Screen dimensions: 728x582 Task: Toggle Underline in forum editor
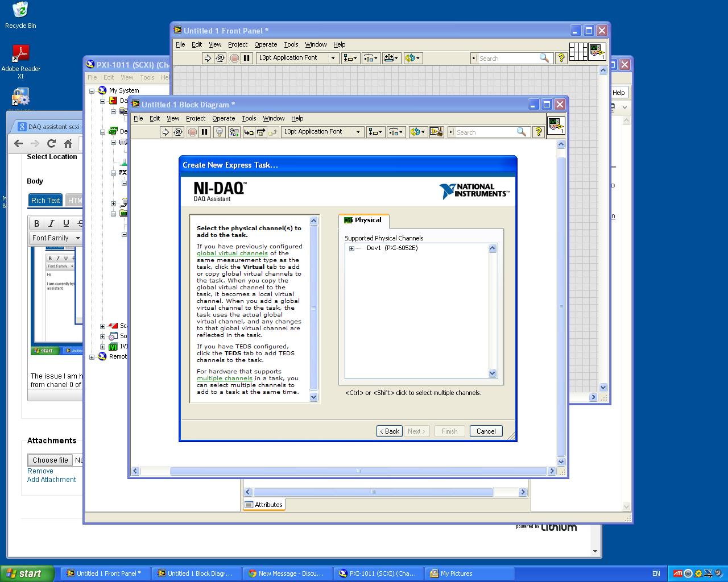click(66, 223)
